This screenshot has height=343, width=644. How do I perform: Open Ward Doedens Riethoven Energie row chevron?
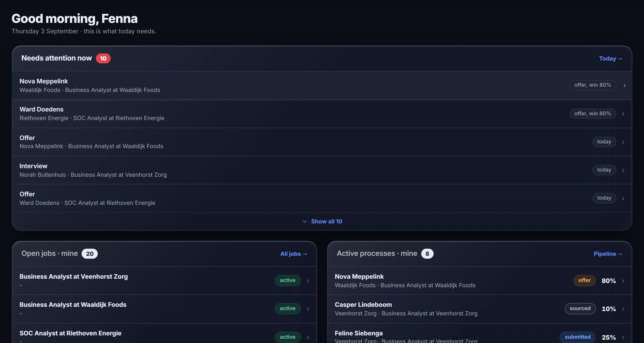[623, 114]
